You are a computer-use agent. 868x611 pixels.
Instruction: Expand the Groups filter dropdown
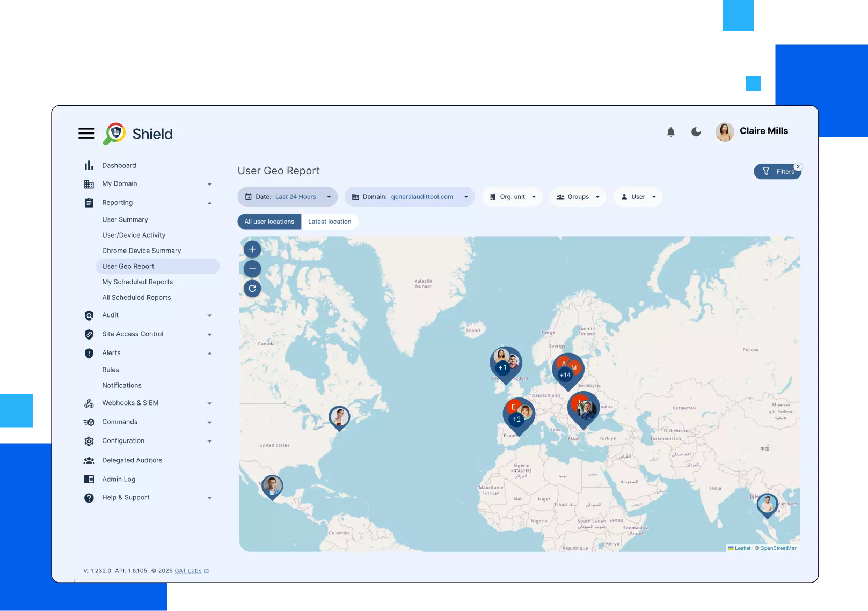coord(578,197)
